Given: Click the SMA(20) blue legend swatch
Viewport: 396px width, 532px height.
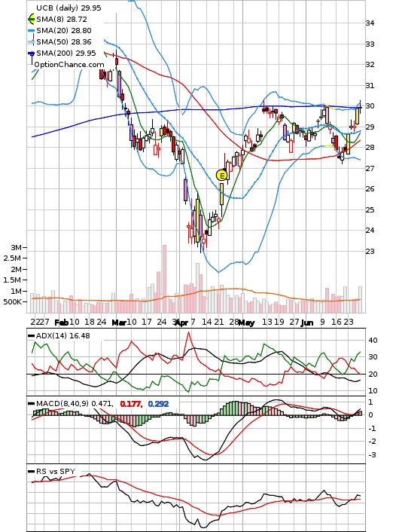Looking at the screenshot, I should click(31, 31).
